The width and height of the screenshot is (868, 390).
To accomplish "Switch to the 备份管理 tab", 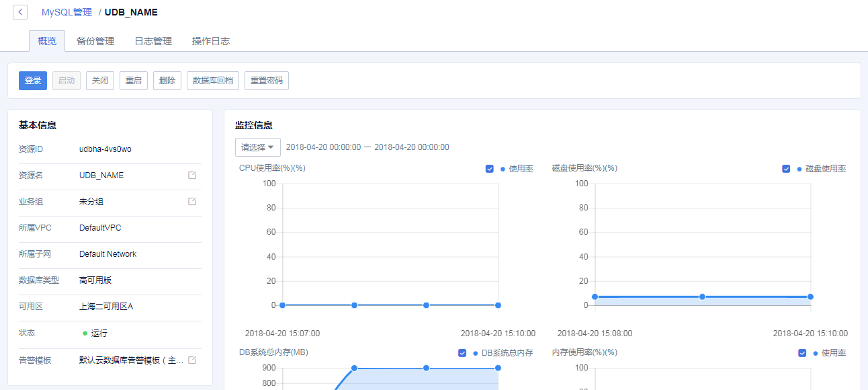I will (x=95, y=40).
